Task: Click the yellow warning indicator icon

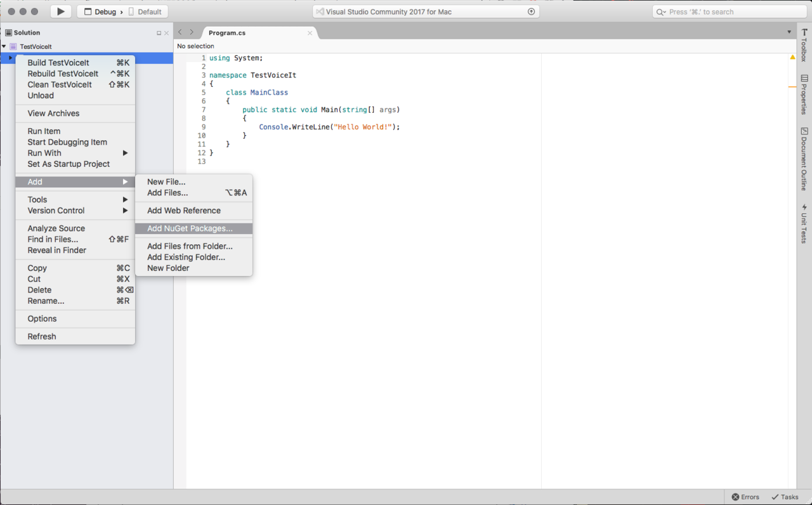Action: click(x=792, y=58)
